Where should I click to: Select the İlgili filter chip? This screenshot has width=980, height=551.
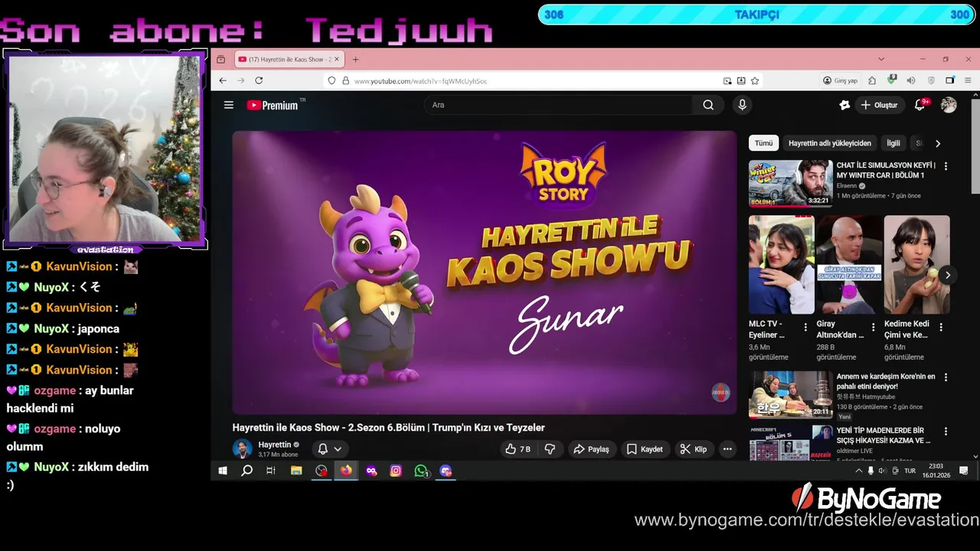point(893,143)
